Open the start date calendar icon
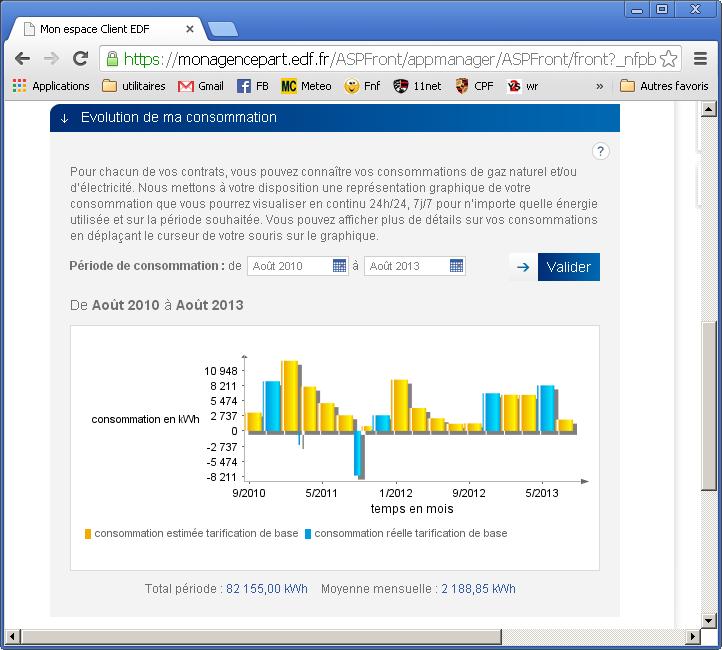 click(x=339, y=266)
